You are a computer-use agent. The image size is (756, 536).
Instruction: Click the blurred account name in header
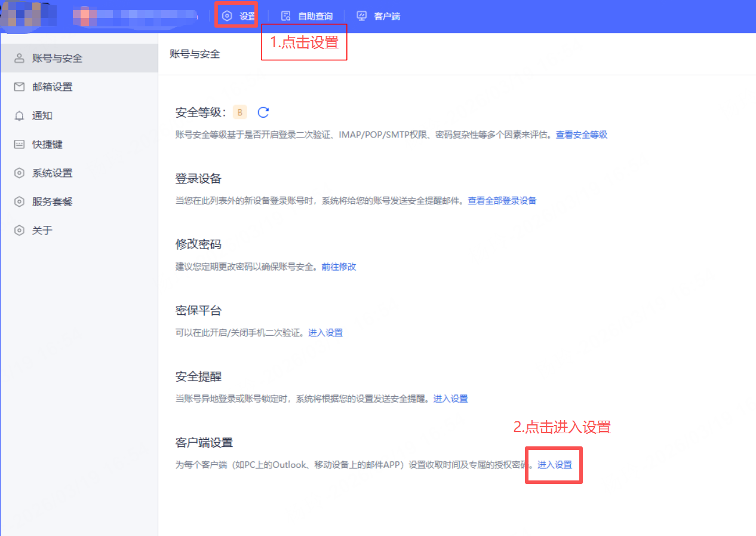tap(135, 16)
